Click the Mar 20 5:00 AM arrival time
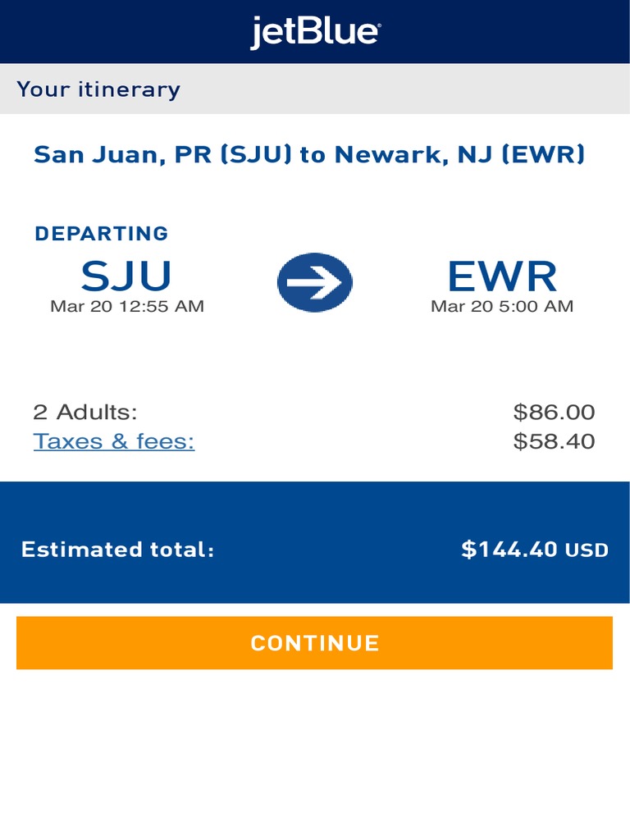The height and width of the screenshot is (840, 630). (x=502, y=307)
